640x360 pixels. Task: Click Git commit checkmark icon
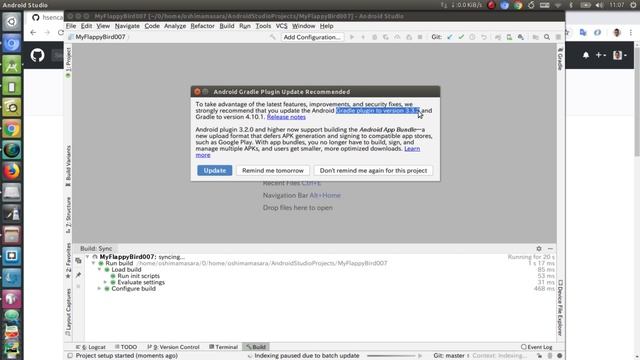click(461, 37)
